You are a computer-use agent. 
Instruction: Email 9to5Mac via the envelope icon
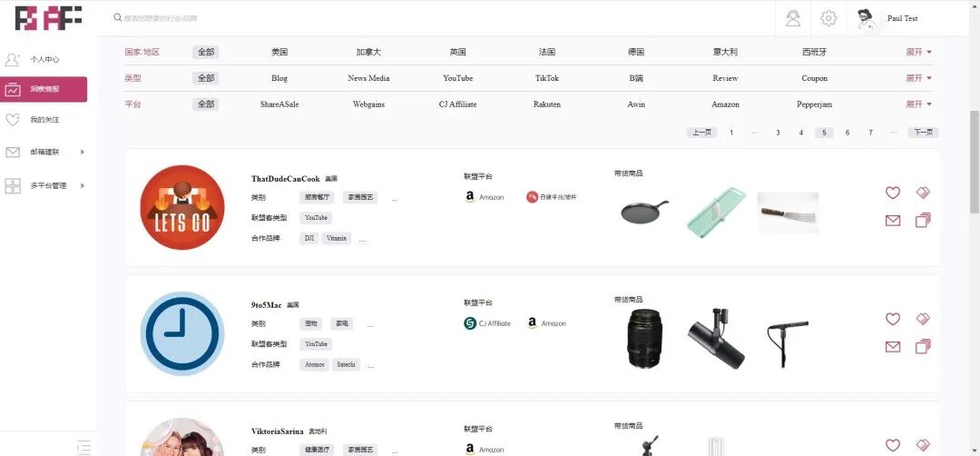coord(893,346)
